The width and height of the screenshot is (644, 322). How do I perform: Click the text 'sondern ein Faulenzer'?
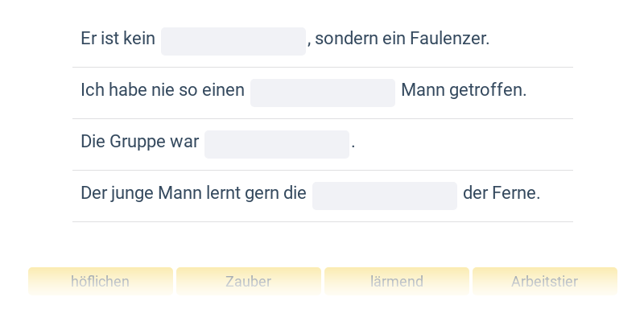pyautogui.click(x=402, y=39)
